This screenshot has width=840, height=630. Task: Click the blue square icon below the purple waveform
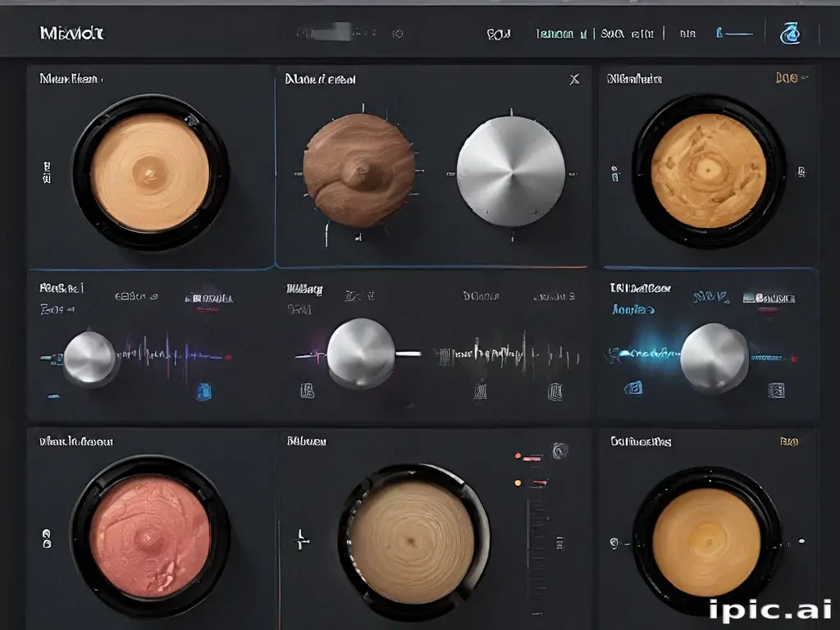[203, 391]
